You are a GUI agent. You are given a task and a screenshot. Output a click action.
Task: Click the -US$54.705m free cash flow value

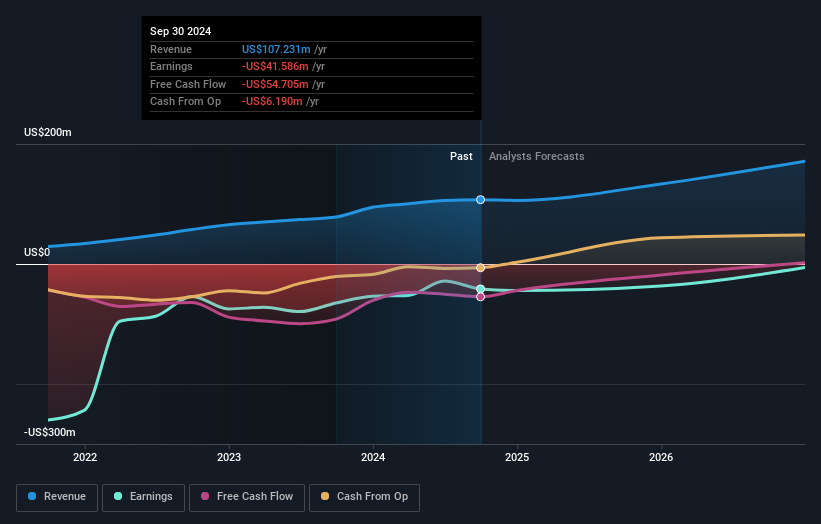[x=275, y=84]
